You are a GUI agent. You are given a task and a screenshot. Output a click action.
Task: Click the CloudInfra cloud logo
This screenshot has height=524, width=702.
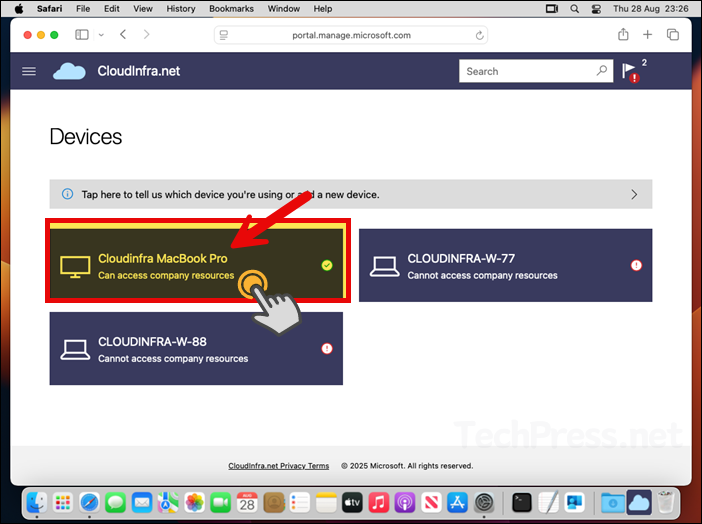point(69,71)
